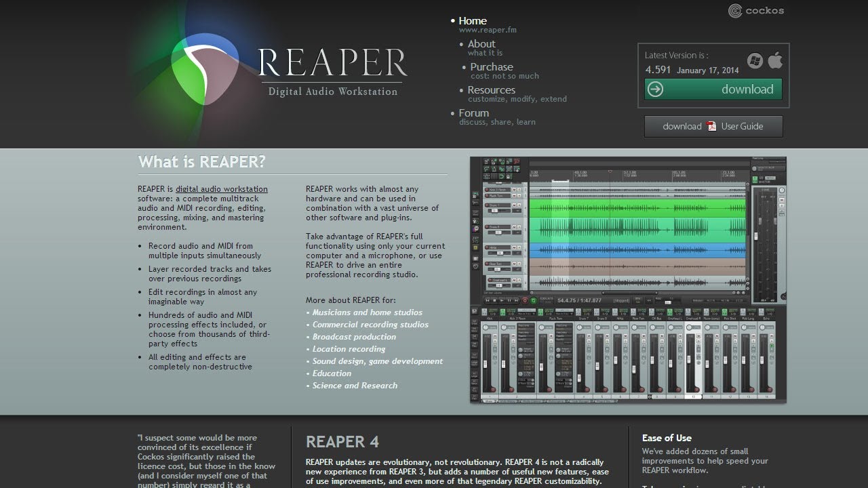Click the 'Ease of Use' heading
The image size is (868, 488).
667,438
